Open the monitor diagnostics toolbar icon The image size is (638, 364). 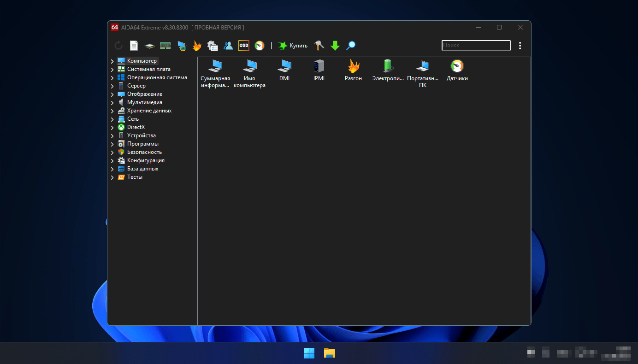[182, 46]
